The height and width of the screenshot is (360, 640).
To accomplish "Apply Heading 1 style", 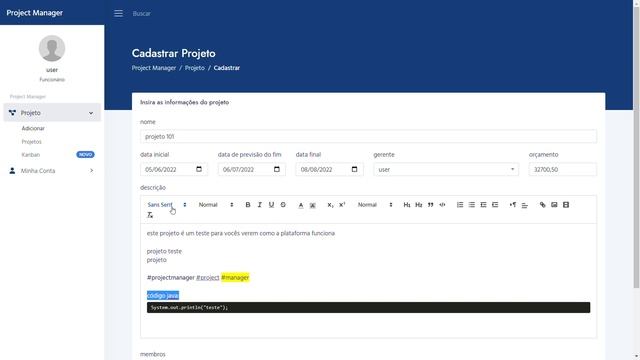I will (407, 205).
